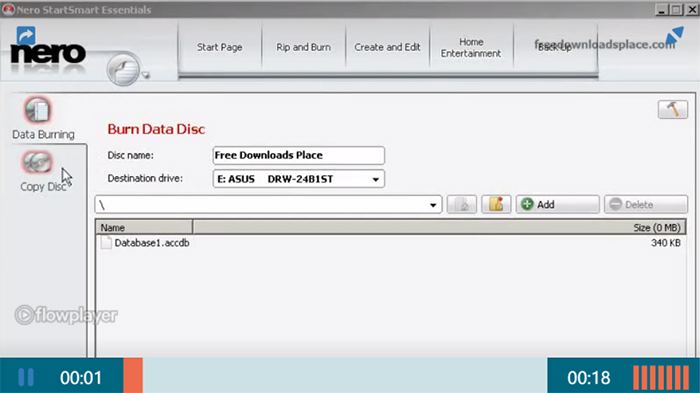
Task: Click the 00:01 elapsed time display
Action: click(81, 378)
